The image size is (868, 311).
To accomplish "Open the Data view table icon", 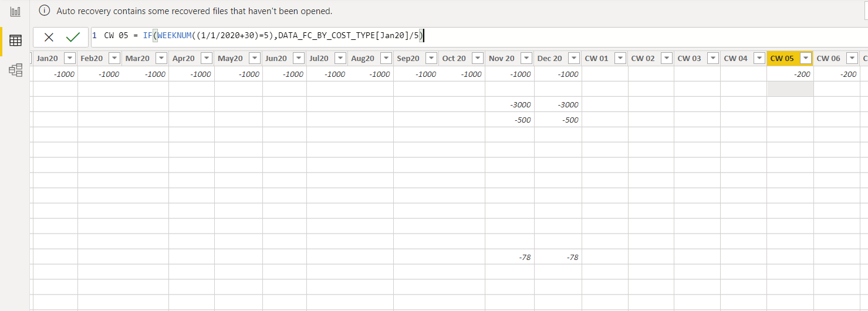I will [x=16, y=40].
